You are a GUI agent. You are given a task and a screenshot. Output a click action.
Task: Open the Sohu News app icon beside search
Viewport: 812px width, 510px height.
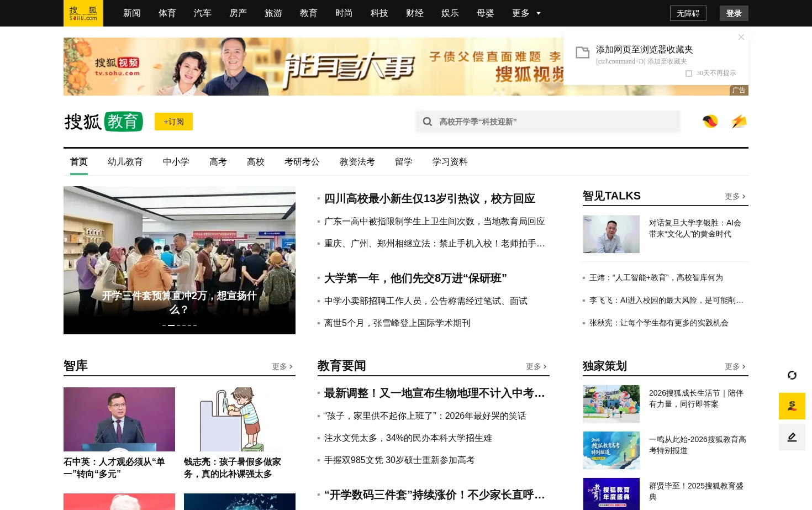point(710,122)
